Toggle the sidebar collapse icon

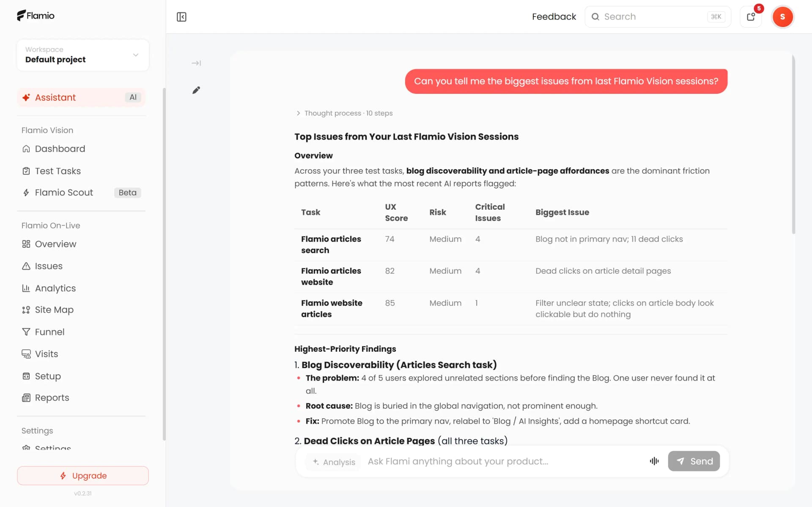tap(181, 17)
